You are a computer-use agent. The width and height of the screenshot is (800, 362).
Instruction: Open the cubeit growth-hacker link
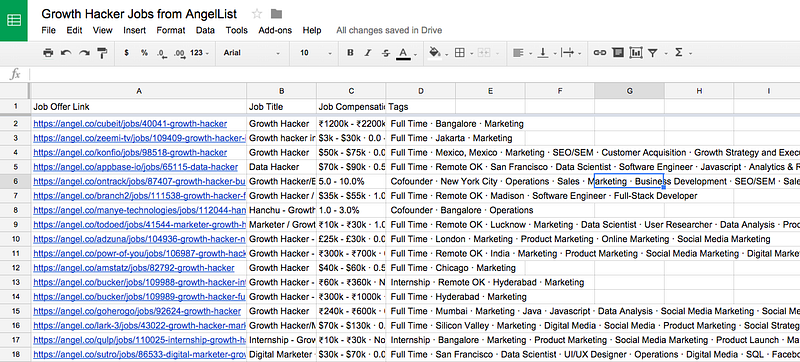130,123
